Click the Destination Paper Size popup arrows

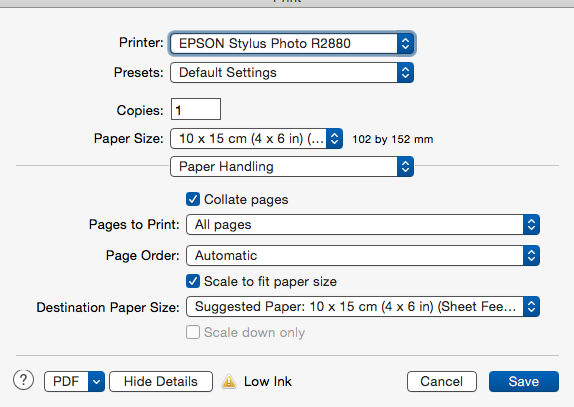click(x=531, y=307)
